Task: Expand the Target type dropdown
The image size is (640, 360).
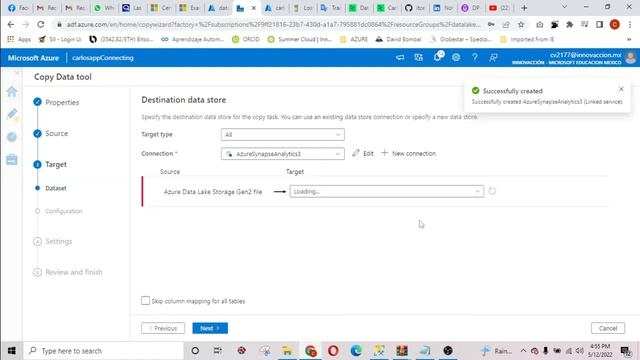Action: click(282, 135)
